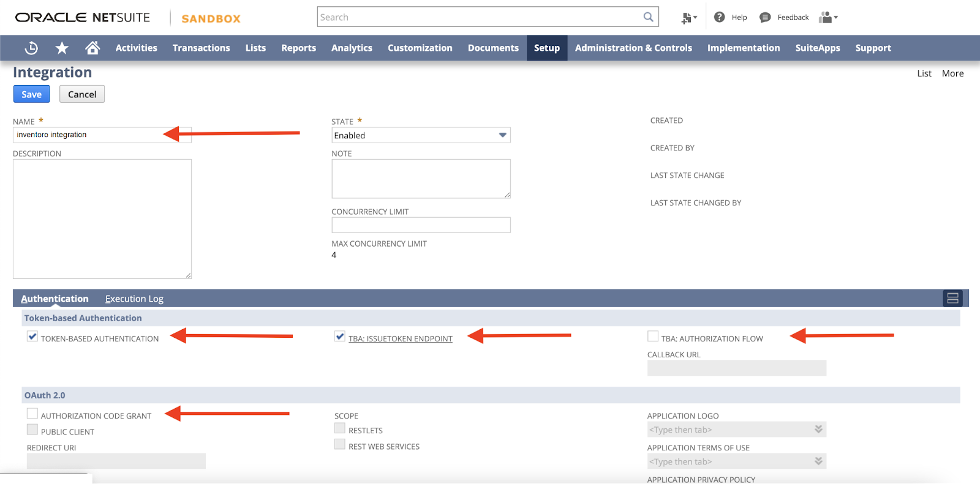Go to the Home icon
This screenshot has height=484, width=980.
[92, 48]
